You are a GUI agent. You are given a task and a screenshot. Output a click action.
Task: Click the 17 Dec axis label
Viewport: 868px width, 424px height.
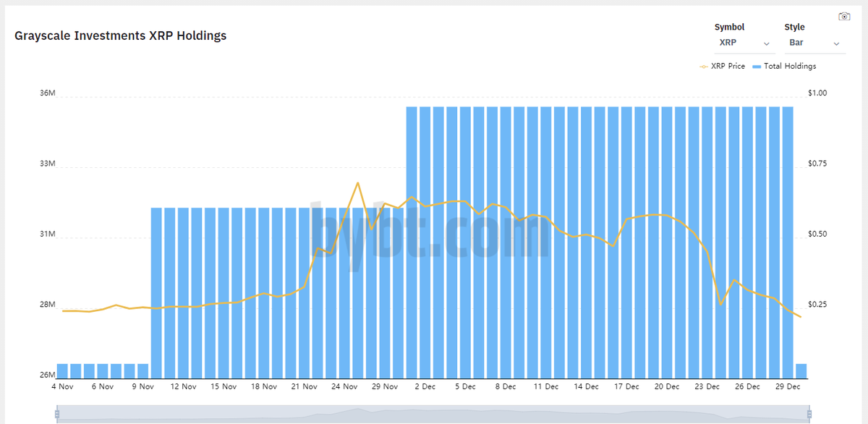(626, 386)
